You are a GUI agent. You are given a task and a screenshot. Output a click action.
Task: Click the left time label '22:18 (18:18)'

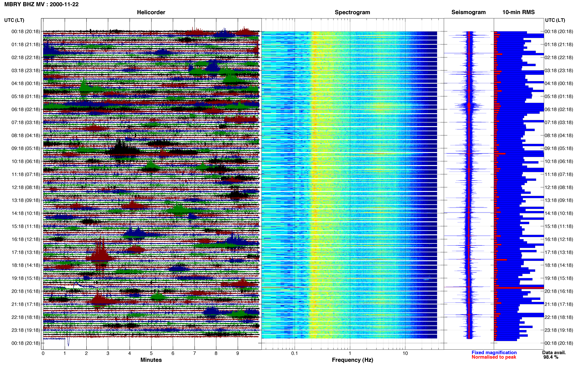pos(26,317)
